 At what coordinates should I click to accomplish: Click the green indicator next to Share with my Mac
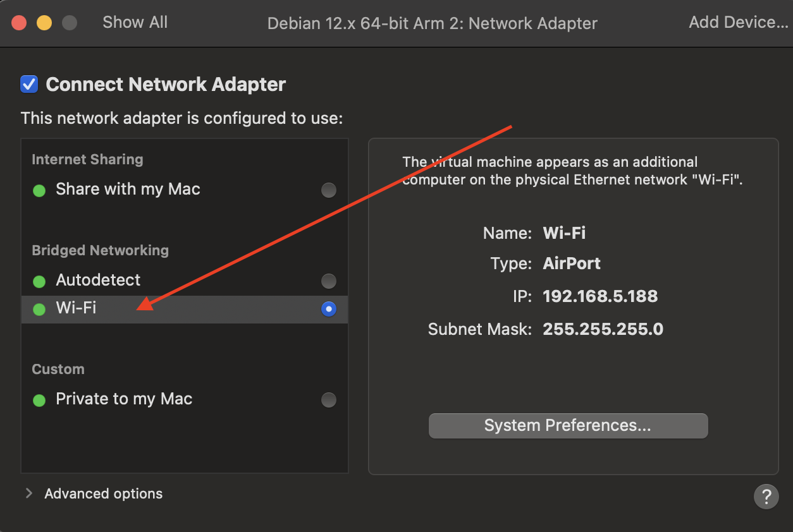pos(39,190)
